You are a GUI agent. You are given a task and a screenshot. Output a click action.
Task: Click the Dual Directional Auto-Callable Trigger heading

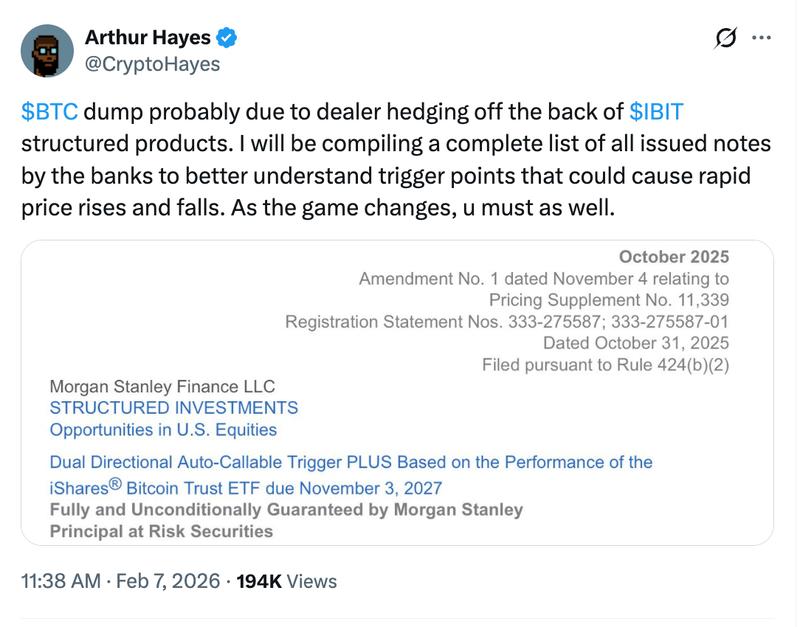click(x=347, y=462)
